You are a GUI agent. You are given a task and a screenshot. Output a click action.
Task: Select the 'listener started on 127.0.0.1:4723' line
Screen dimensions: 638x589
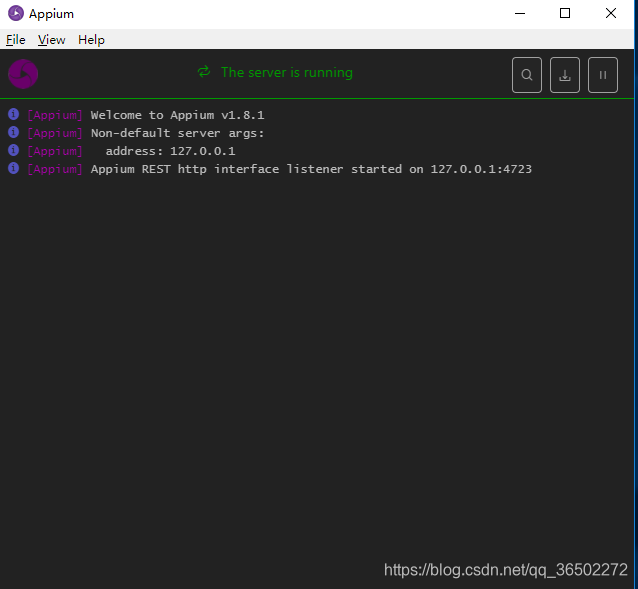pyautogui.click(x=311, y=169)
